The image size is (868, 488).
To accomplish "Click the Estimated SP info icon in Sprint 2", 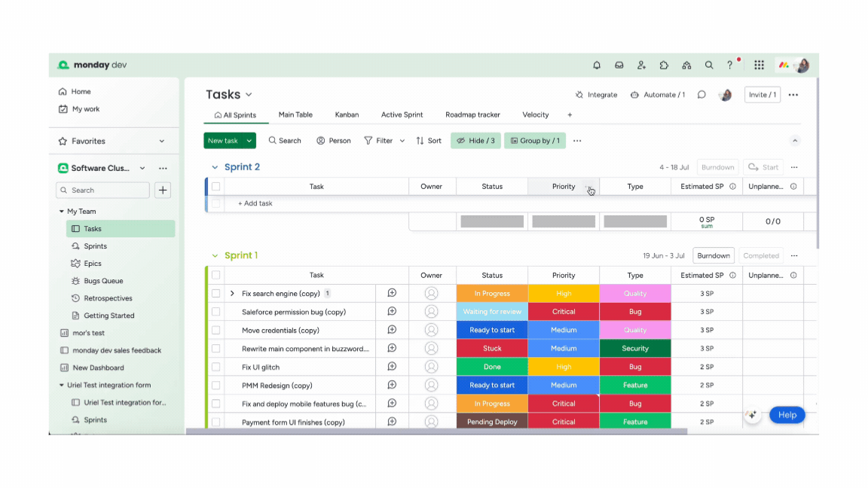I will [x=732, y=187].
